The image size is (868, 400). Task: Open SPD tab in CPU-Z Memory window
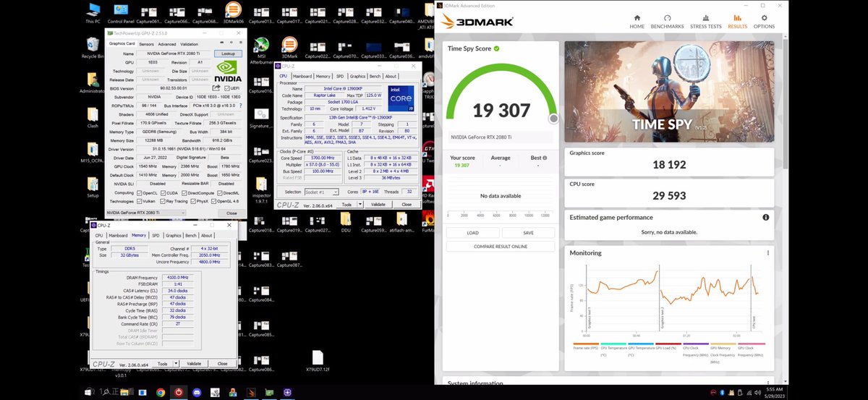tap(156, 235)
